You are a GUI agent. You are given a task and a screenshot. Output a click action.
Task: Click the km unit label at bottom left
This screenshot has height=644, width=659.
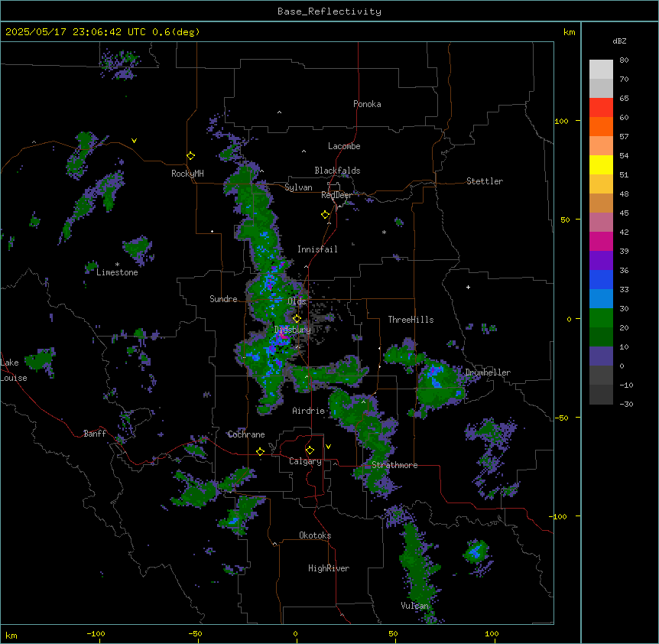click(11, 635)
